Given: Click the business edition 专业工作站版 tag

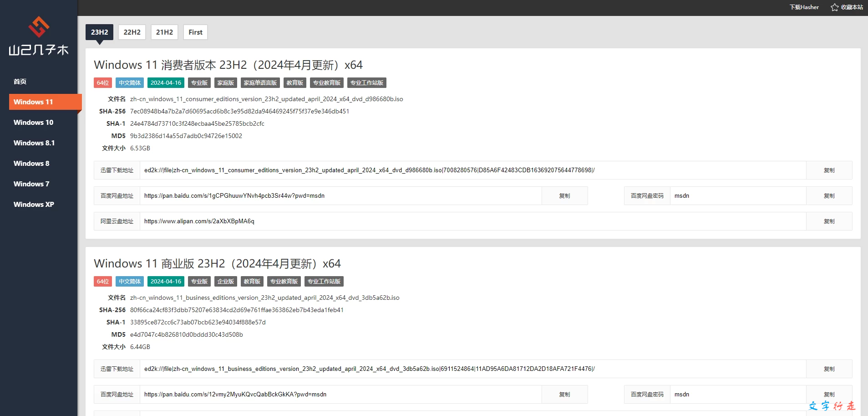Looking at the screenshot, I should [324, 282].
